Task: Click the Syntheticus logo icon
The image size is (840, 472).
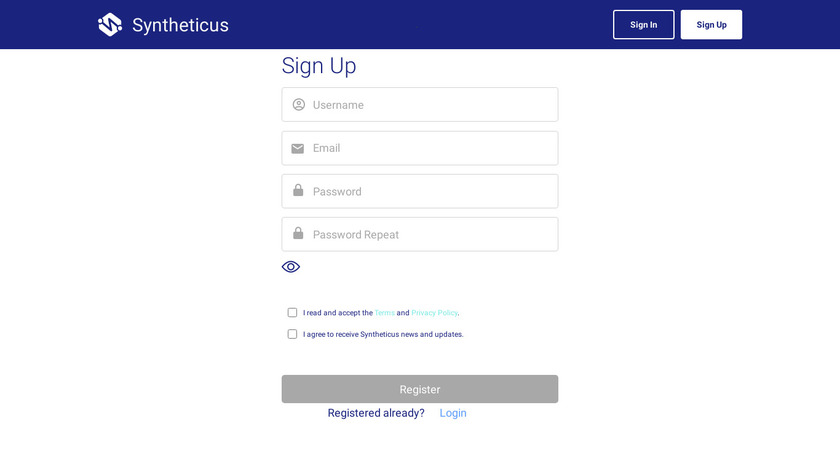Action: coord(110,25)
